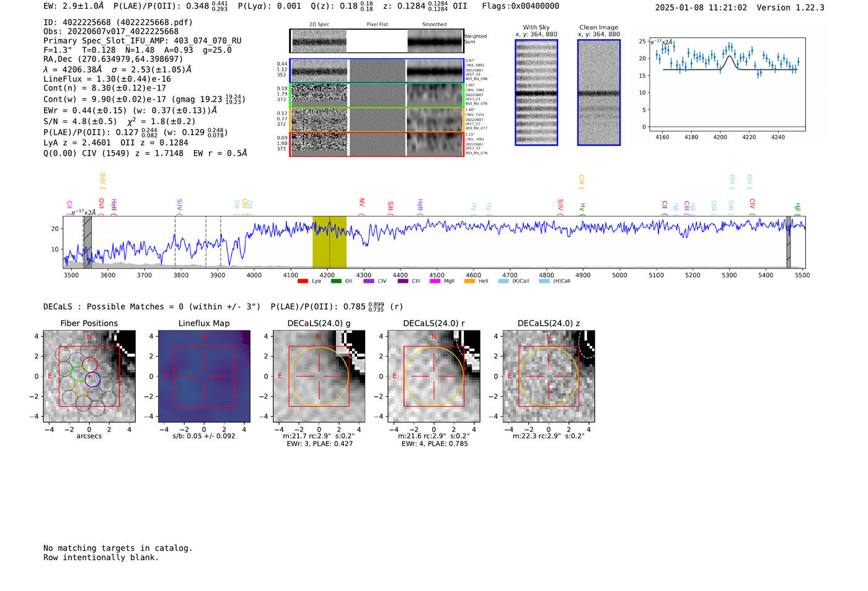The width and height of the screenshot is (868, 591).
Task: Click the Cont(n) = 8.30 value
Action: tap(105, 88)
